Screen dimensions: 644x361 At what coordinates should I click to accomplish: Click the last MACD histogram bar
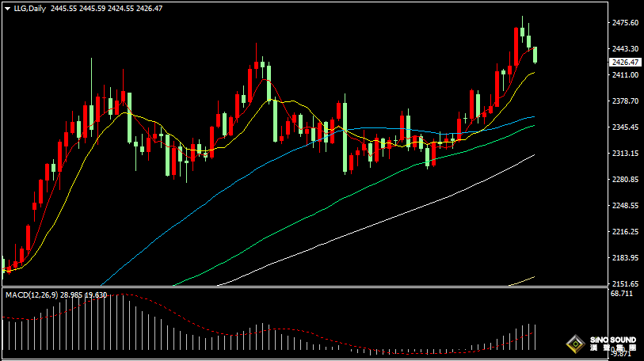click(x=535, y=336)
